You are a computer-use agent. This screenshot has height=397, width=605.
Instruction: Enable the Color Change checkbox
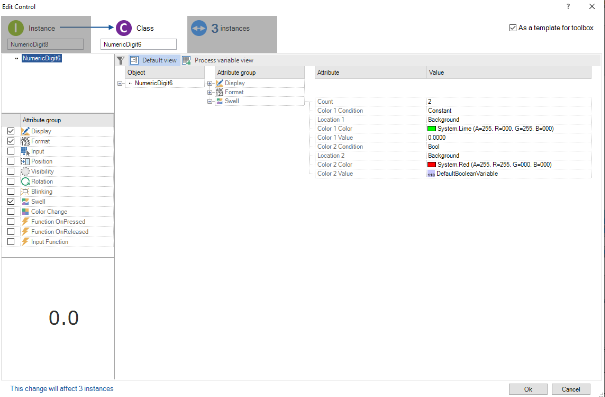coord(11,211)
